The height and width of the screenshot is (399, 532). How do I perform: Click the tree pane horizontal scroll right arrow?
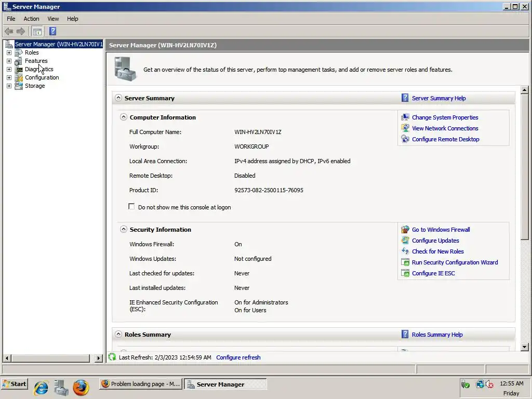98,358
